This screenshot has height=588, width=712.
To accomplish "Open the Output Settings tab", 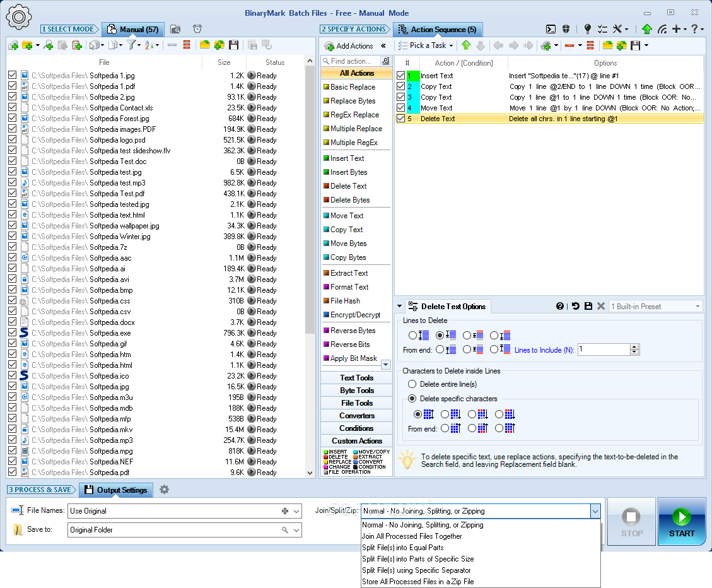I will click(116, 490).
